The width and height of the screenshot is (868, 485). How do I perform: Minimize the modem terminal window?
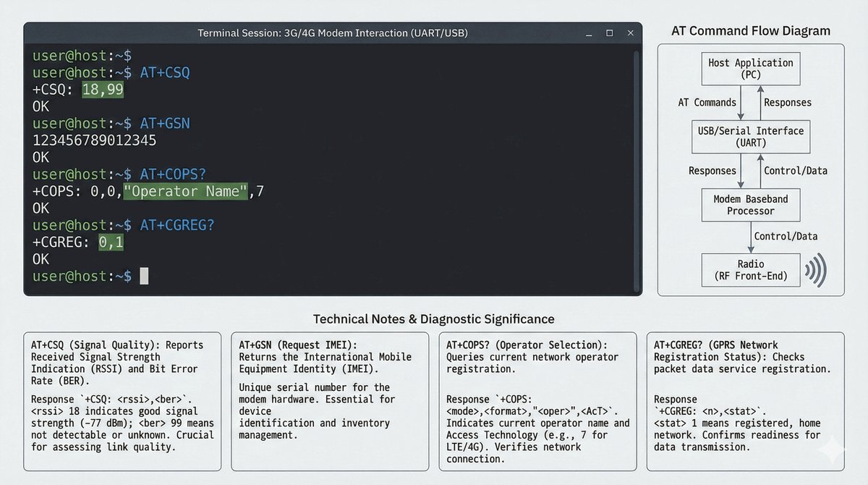588,33
